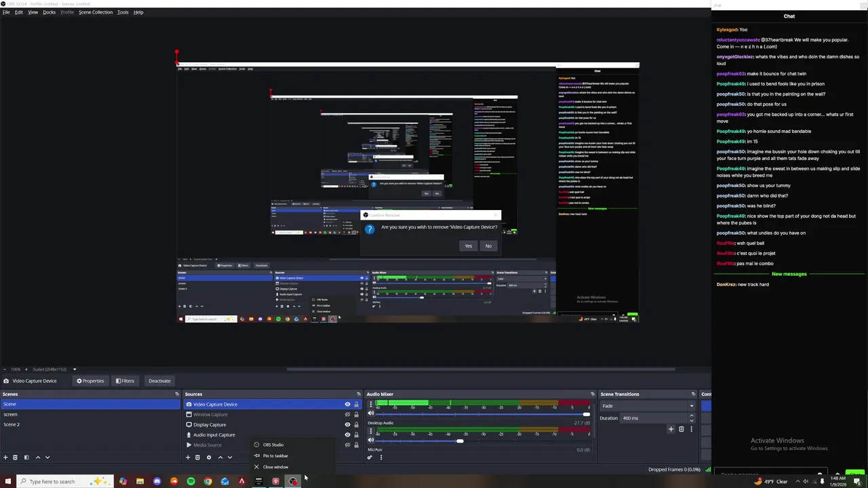The image size is (868, 488).
Task: Add a new source with the plus icon
Action: click(x=188, y=457)
